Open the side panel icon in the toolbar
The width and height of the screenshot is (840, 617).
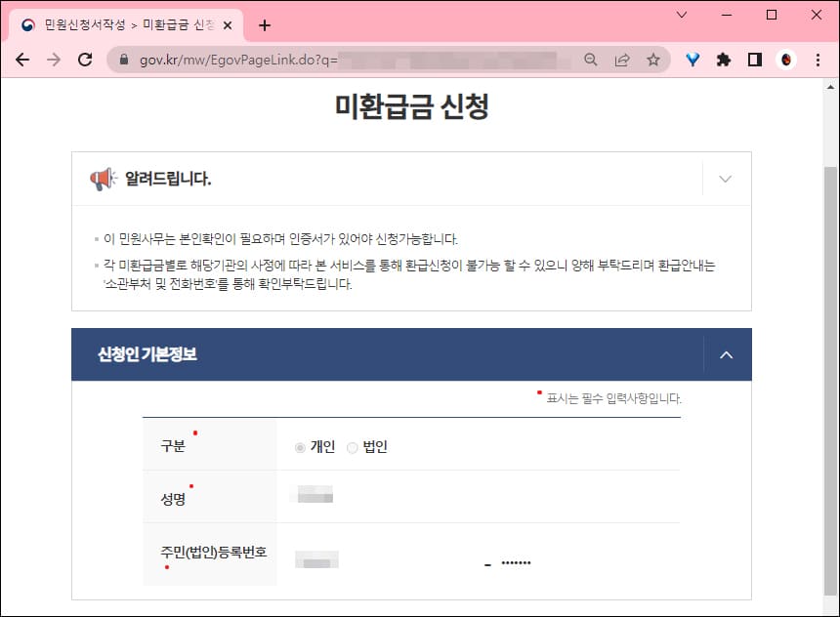pos(754,60)
